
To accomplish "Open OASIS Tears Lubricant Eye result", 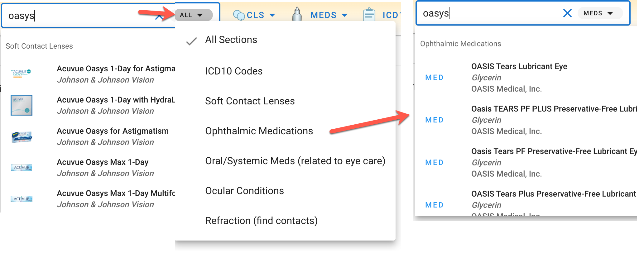I will 519,66.
